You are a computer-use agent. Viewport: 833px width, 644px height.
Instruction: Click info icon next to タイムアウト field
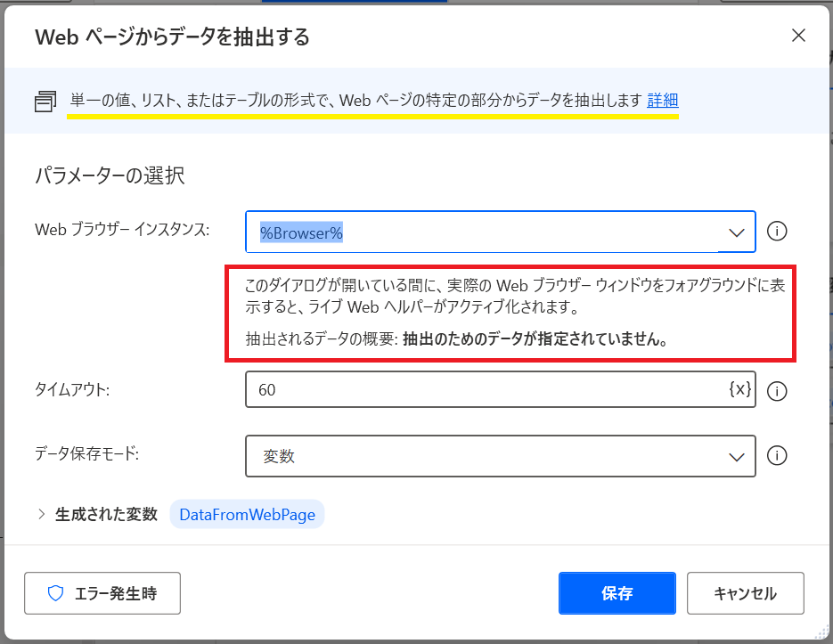point(777,390)
